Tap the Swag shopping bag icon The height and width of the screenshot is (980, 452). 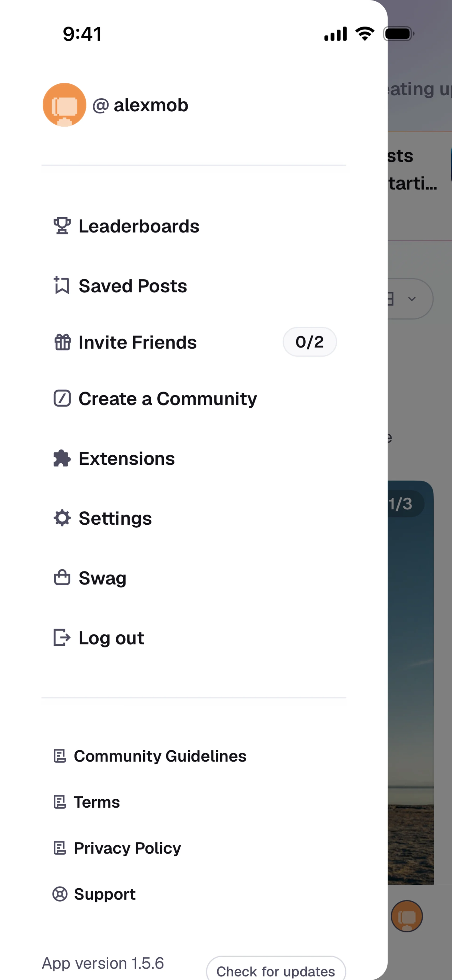point(62,578)
